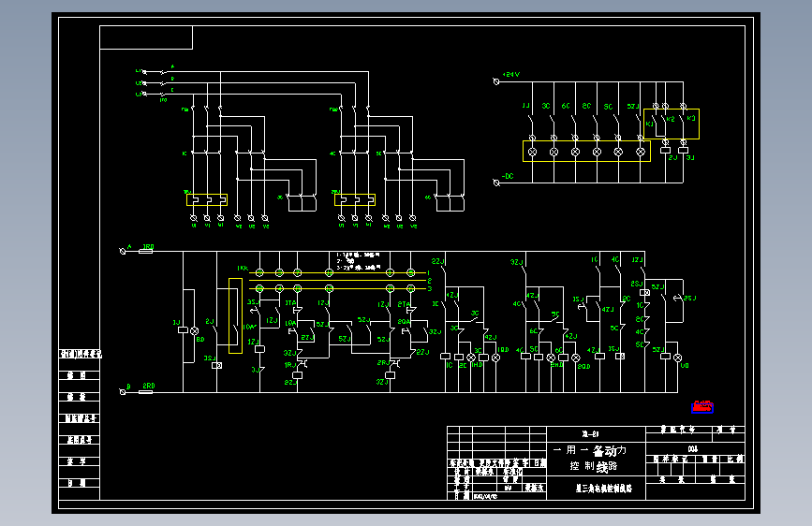Click the -DC terminal label
The height and width of the screenshot is (526, 812).
pyautogui.click(x=508, y=176)
